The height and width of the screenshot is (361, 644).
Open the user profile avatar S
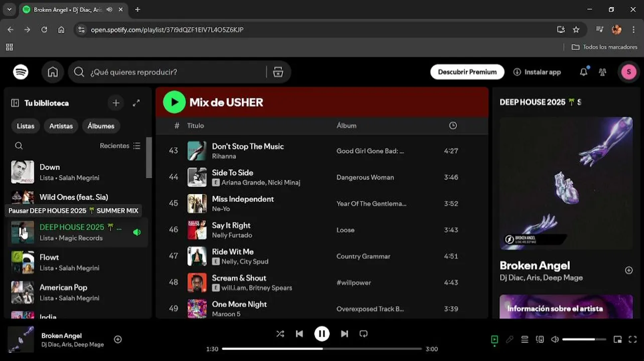coord(628,72)
